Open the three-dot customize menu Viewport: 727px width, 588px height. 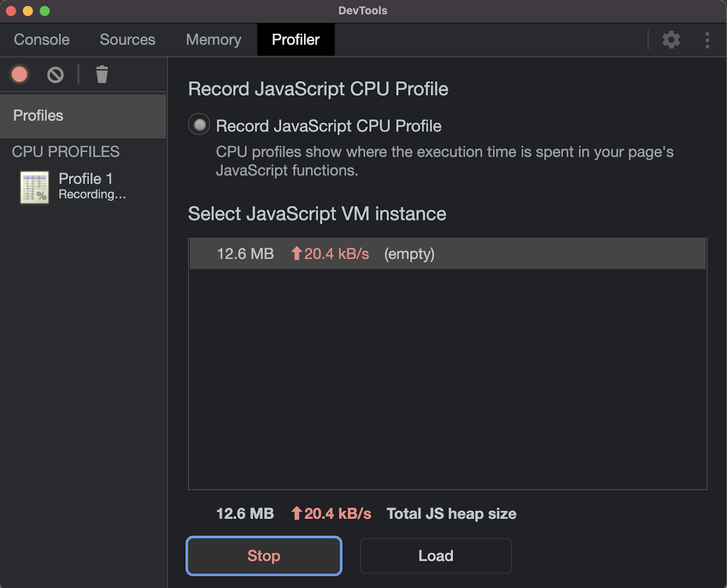coord(707,40)
